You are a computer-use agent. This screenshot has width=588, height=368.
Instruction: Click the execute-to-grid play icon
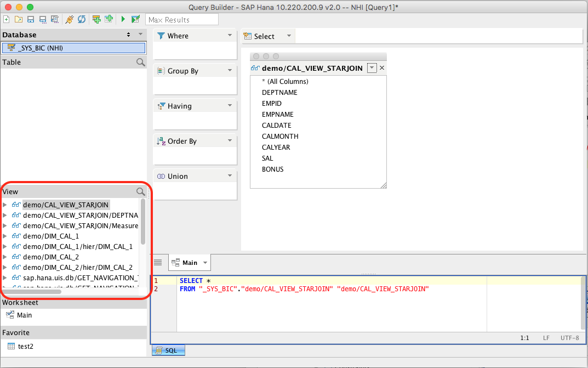pyautogui.click(x=135, y=19)
